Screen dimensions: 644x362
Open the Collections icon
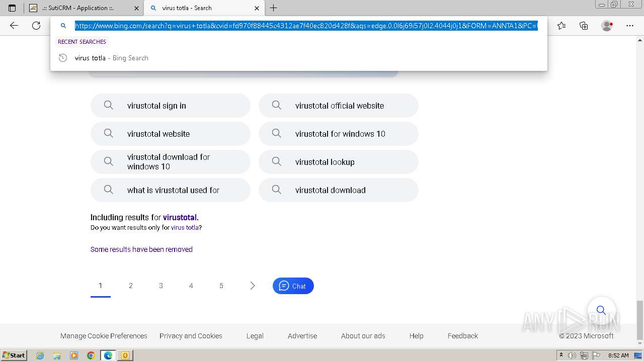(x=584, y=26)
